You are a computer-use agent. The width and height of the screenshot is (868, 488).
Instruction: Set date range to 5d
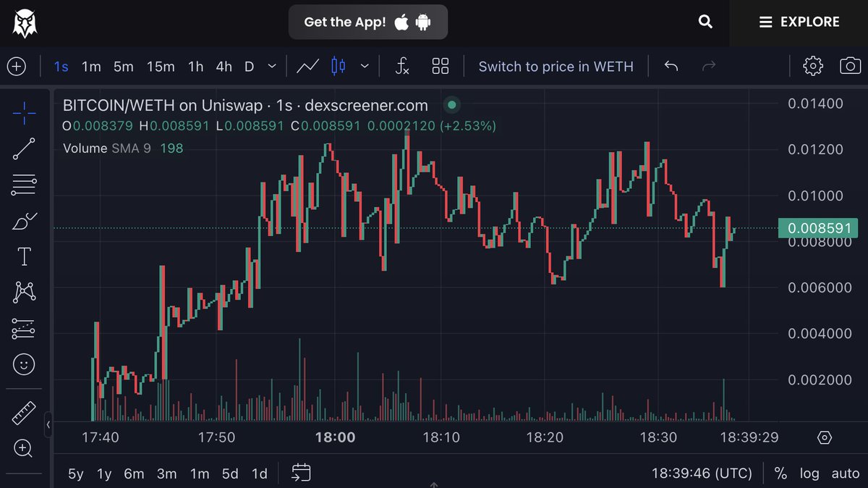tap(230, 474)
